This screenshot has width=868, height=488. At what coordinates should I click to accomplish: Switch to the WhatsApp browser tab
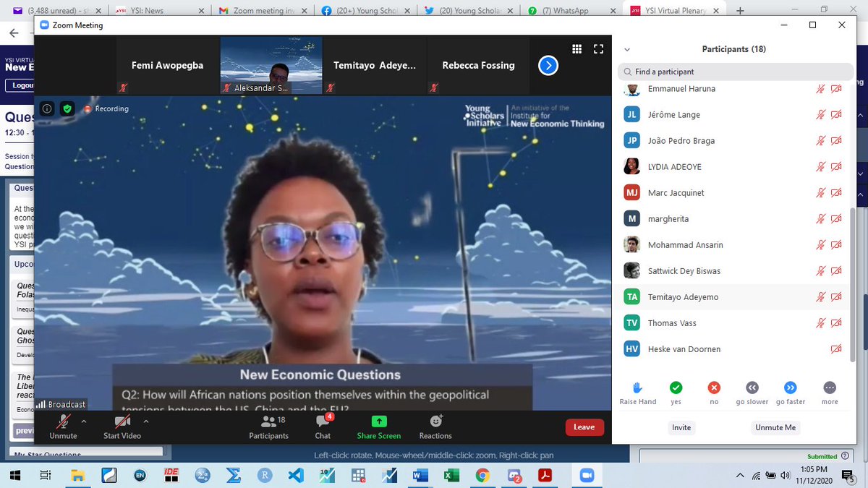point(572,11)
